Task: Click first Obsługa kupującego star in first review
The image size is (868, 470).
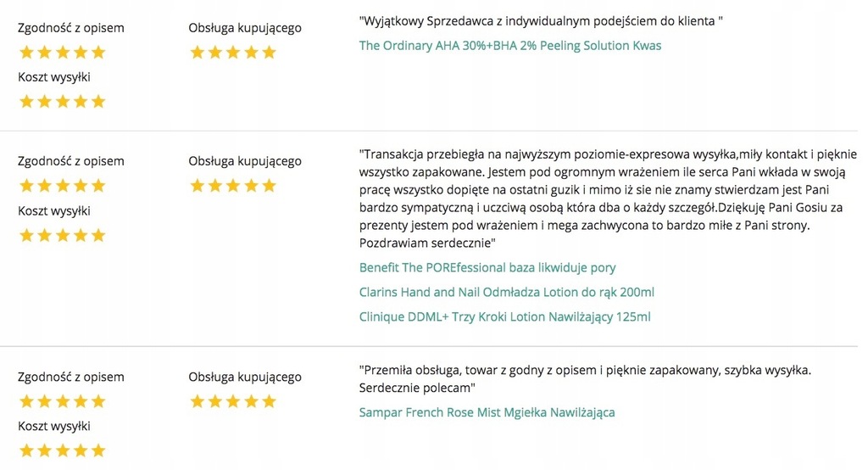Action: click(198, 53)
